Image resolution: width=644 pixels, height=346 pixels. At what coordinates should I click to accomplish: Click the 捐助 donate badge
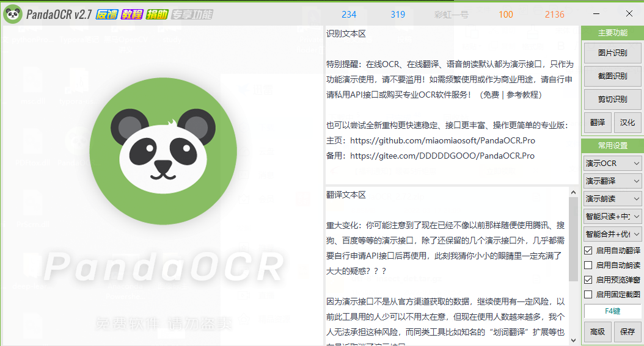click(157, 15)
